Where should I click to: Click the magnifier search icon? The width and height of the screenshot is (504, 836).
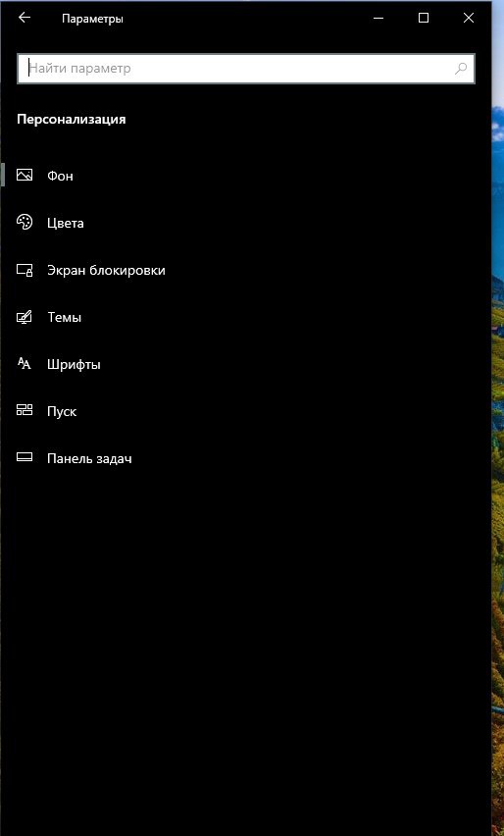[x=461, y=69]
